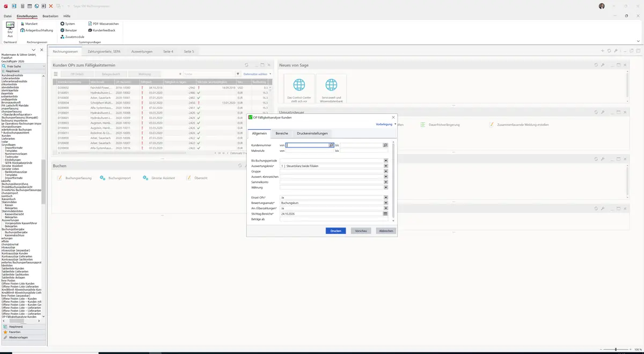
Task: Open the Vorbelegung dropdown in the dialog
Action: click(x=386, y=124)
